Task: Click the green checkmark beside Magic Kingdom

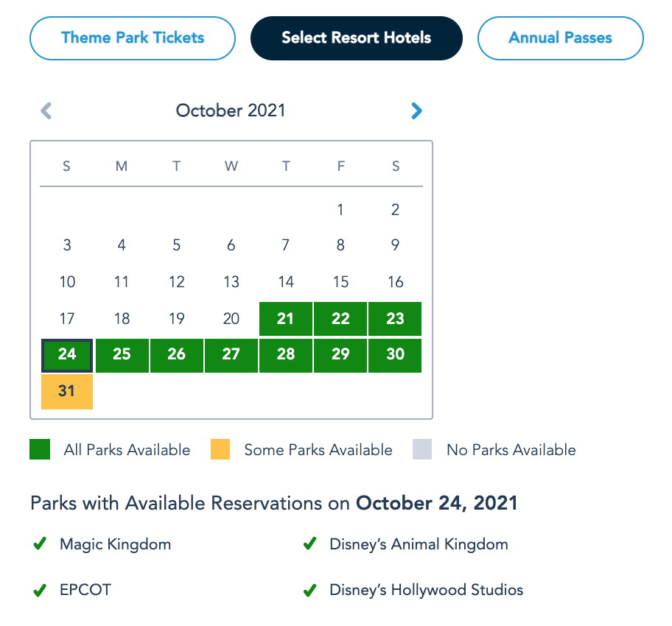Action: coord(40,545)
